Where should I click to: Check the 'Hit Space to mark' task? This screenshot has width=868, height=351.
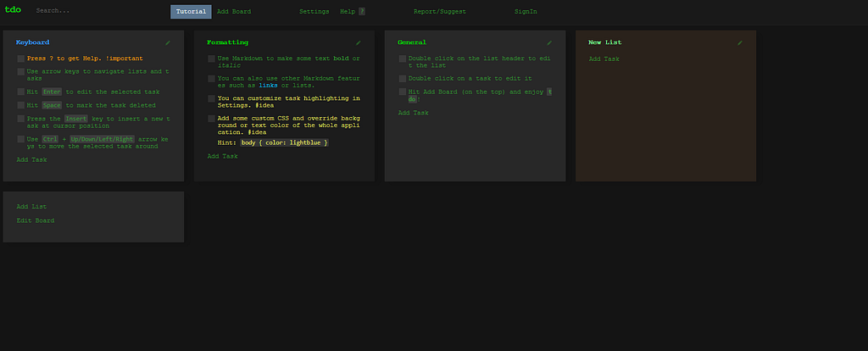click(20, 105)
